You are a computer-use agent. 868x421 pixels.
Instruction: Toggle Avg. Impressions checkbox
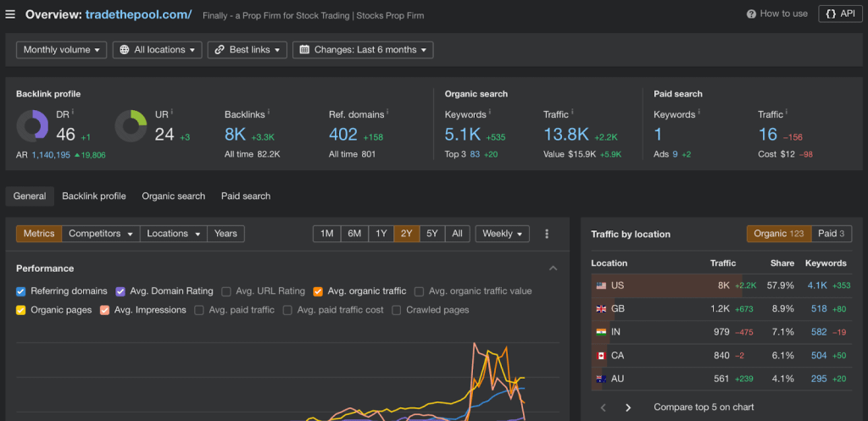pyautogui.click(x=104, y=310)
